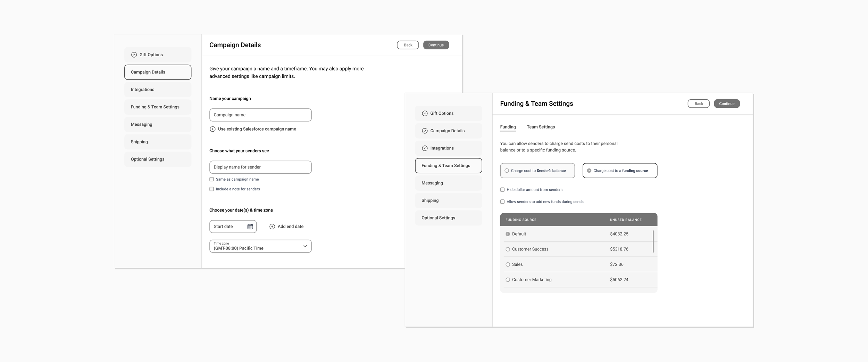The height and width of the screenshot is (362, 868).
Task: Click the $5318.76 balance value
Action: pos(619,249)
